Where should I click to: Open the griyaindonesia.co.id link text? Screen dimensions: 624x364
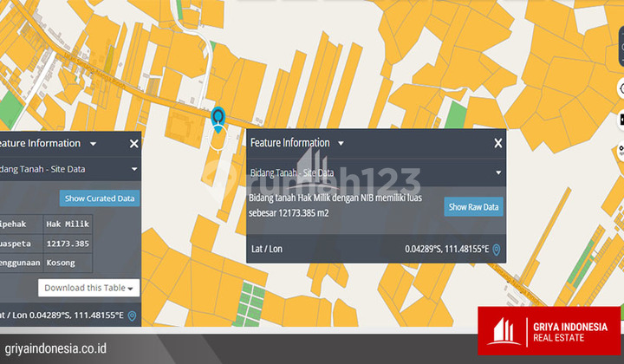coord(55,348)
